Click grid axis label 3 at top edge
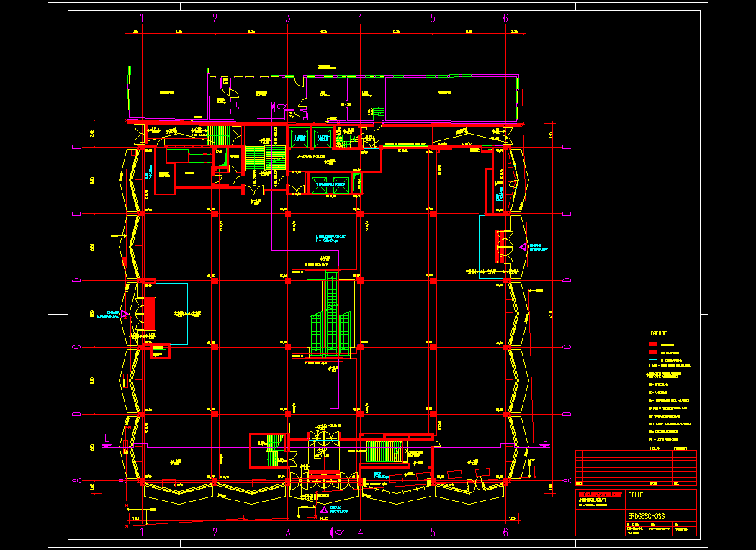 [x=287, y=18]
